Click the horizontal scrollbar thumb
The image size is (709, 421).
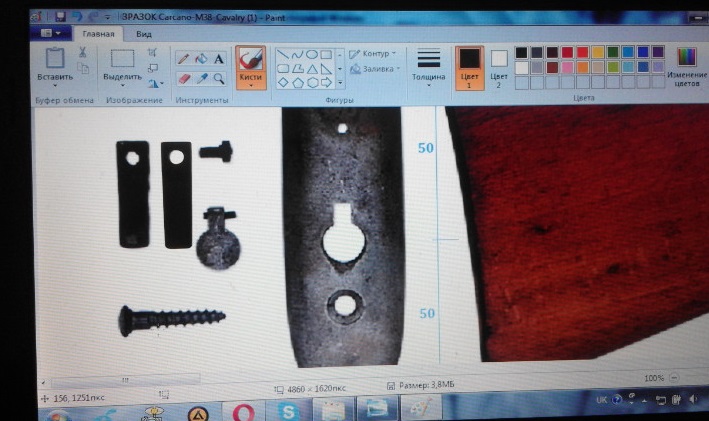coord(125,380)
